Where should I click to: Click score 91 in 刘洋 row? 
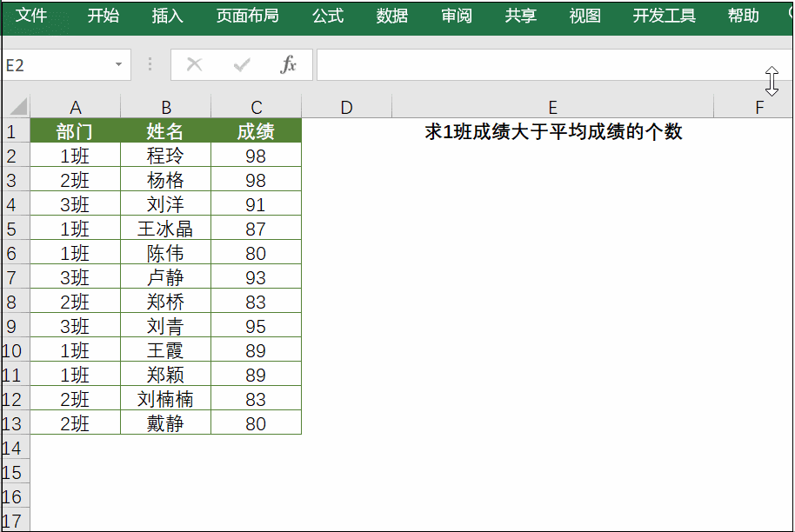pyautogui.click(x=256, y=204)
